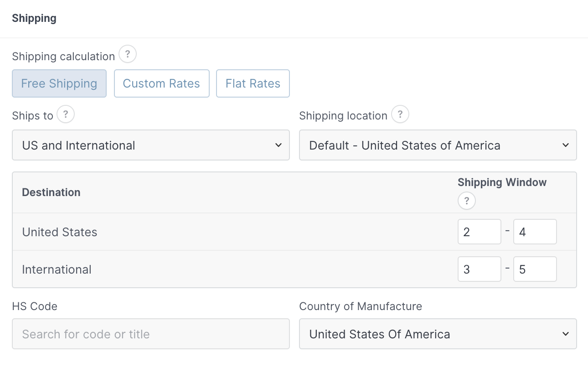Select the Flat Rates option

(253, 83)
